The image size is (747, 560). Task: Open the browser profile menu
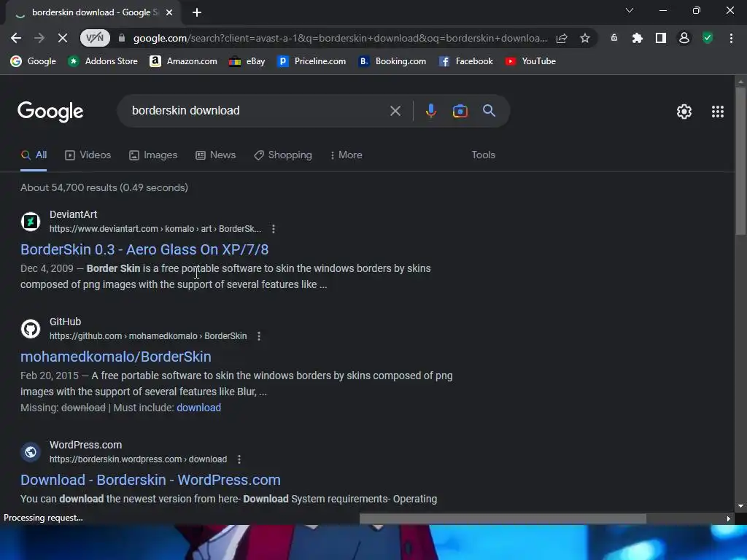pyautogui.click(x=684, y=38)
